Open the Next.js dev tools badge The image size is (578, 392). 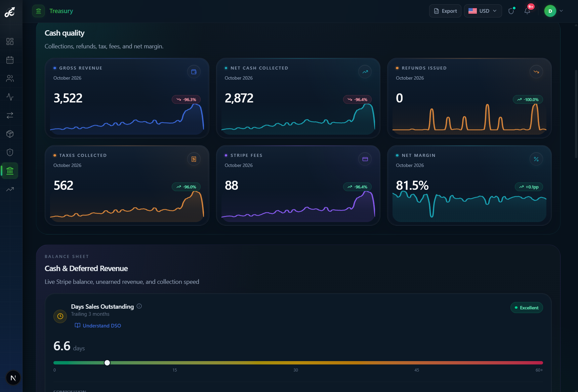[13, 378]
